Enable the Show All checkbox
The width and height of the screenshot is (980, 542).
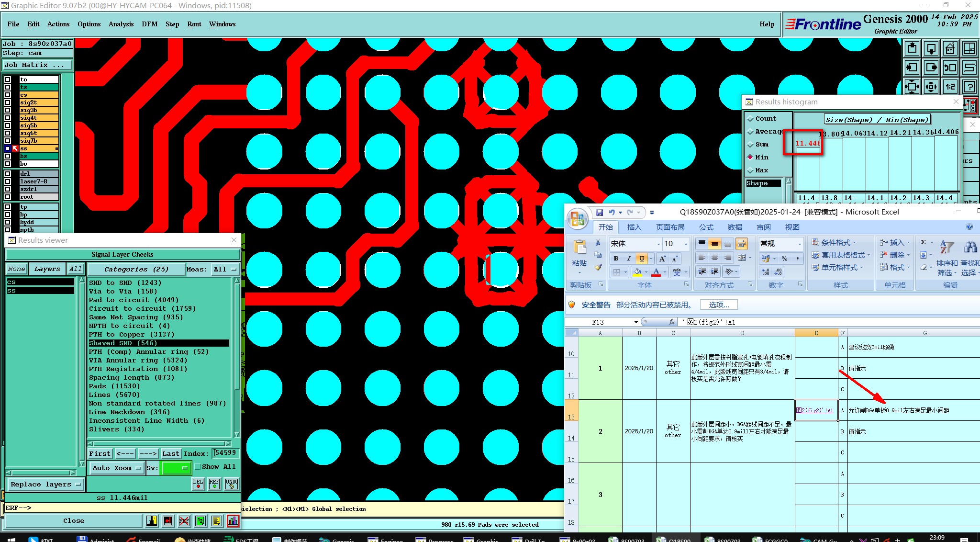[198, 467]
